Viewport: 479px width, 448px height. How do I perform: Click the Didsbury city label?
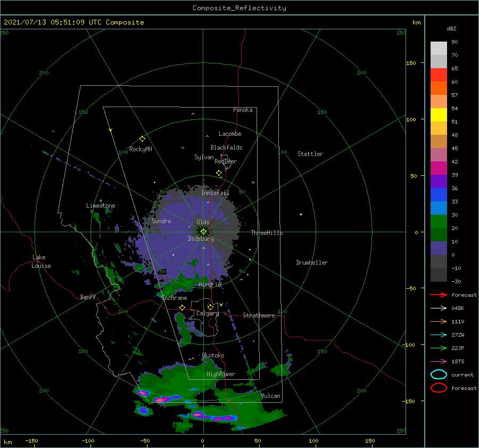pos(201,239)
